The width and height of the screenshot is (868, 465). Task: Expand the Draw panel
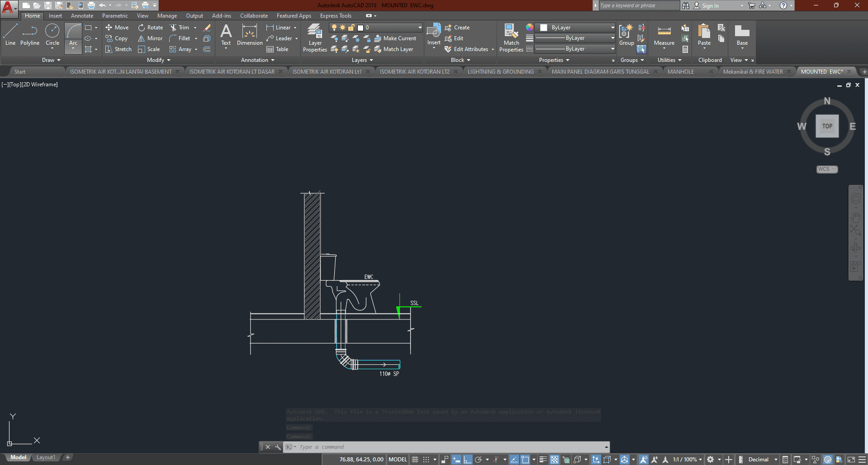[x=51, y=60]
